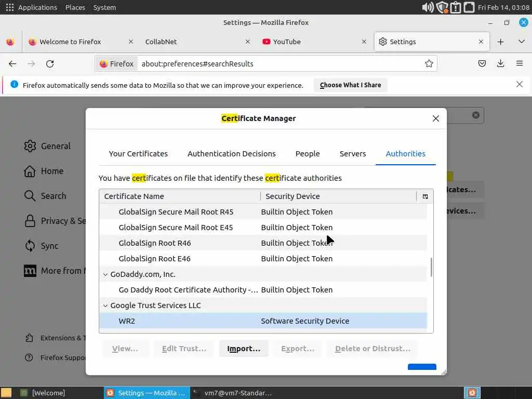
Task: Sort by Certificate Name column header
Action: pos(180,196)
